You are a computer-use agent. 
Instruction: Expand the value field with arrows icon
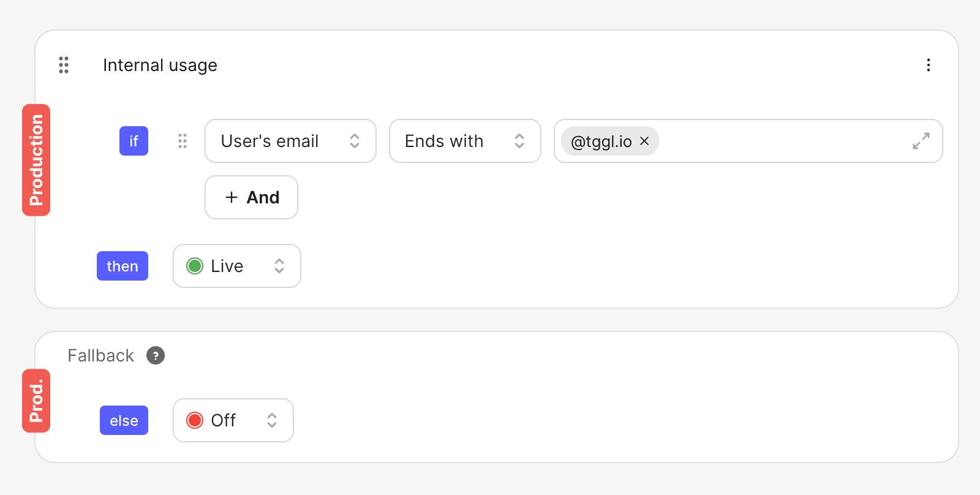[921, 141]
